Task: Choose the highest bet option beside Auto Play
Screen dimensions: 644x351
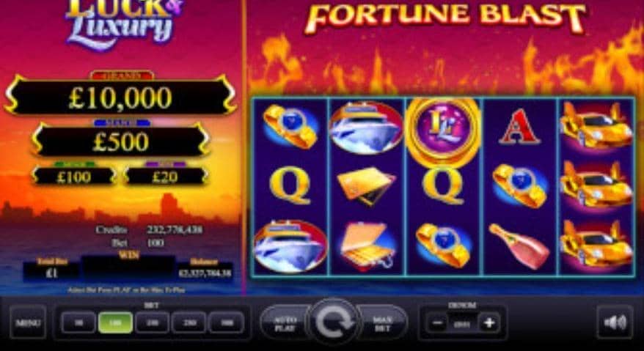Action: click(227, 322)
